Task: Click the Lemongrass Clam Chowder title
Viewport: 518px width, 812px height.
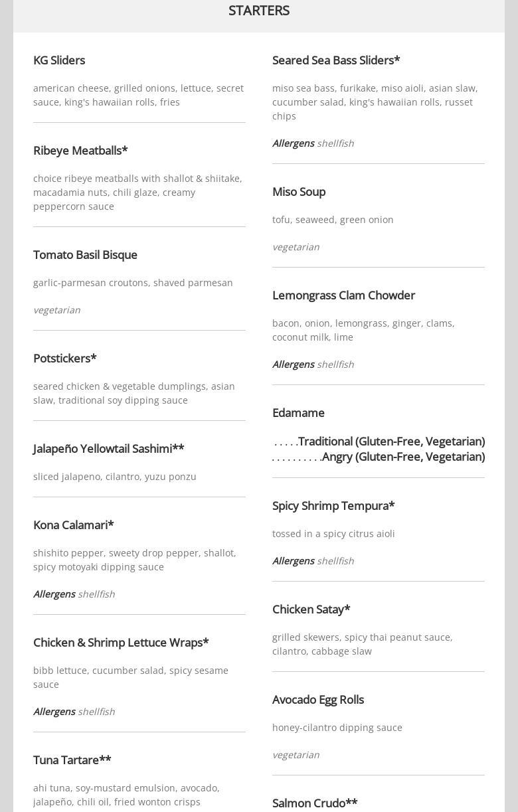Action: (343, 295)
